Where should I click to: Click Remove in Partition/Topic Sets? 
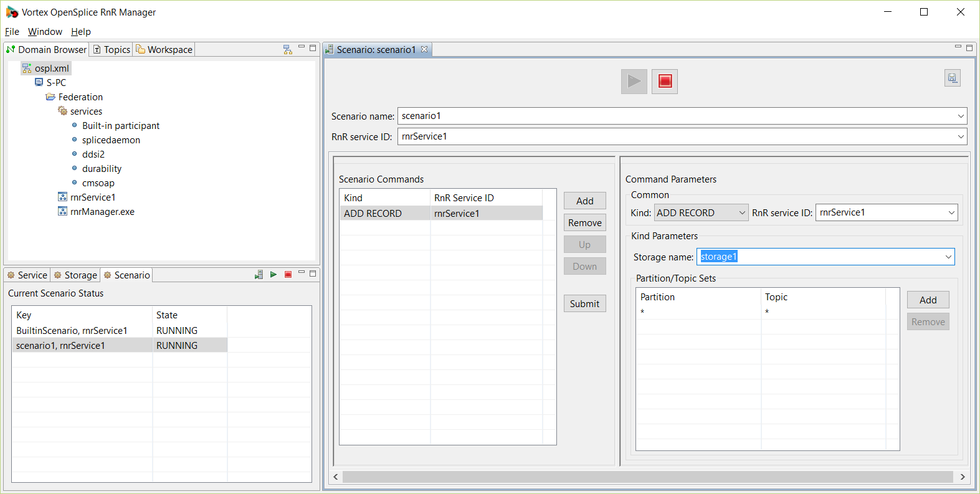coord(928,321)
